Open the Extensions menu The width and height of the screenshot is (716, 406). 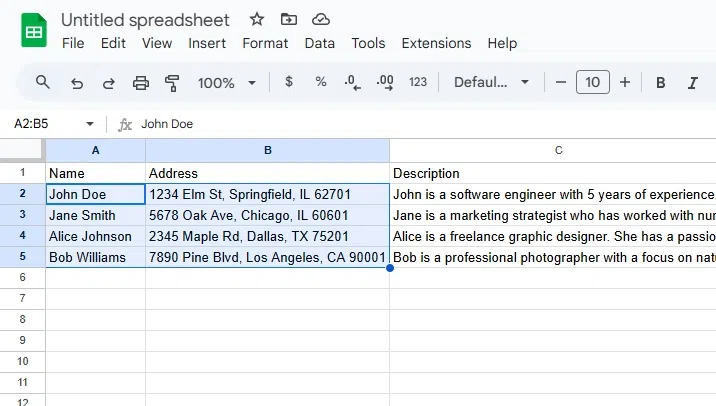coord(436,43)
